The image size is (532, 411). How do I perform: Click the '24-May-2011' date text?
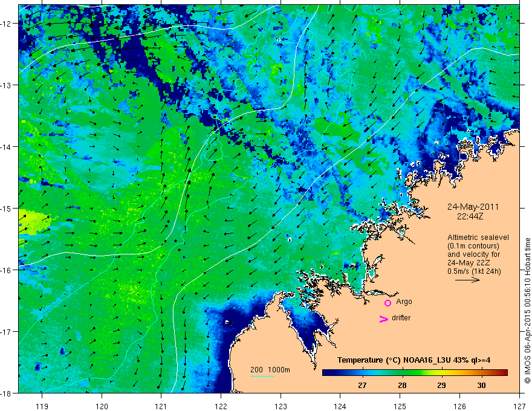[x=473, y=207]
